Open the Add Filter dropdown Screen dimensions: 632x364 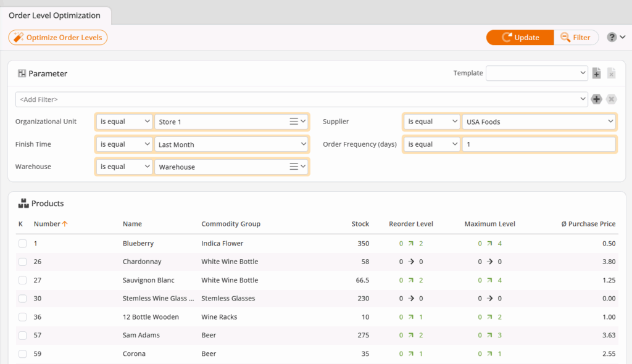pos(301,99)
